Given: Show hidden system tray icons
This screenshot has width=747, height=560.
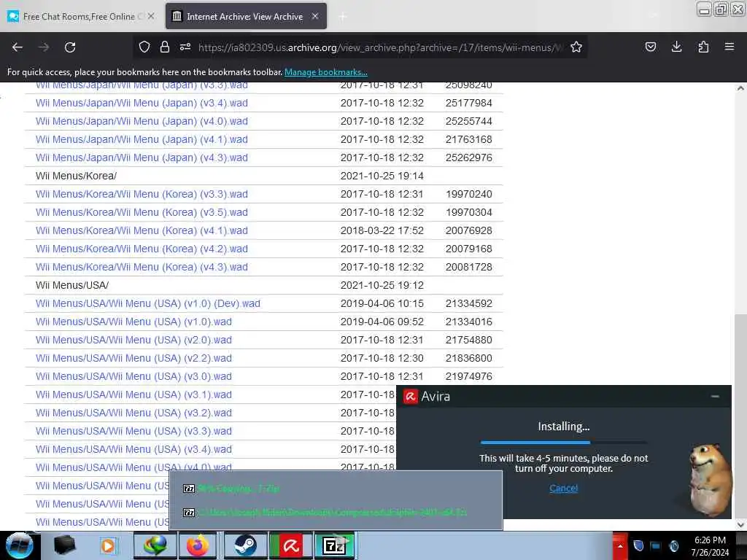Looking at the screenshot, I should (x=620, y=545).
